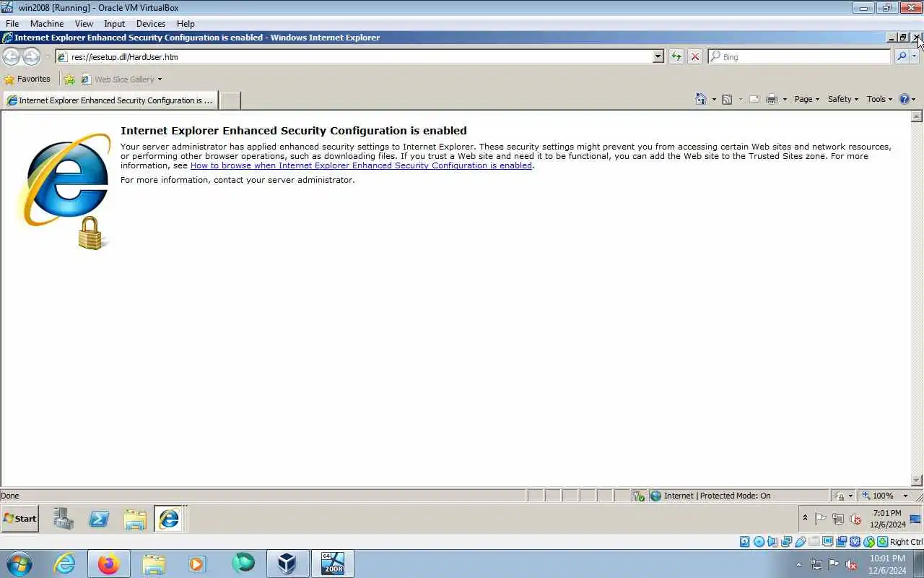This screenshot has height=578, width=924.
Task: Go to Home page icon in command bar
Action: pos(700,99)
